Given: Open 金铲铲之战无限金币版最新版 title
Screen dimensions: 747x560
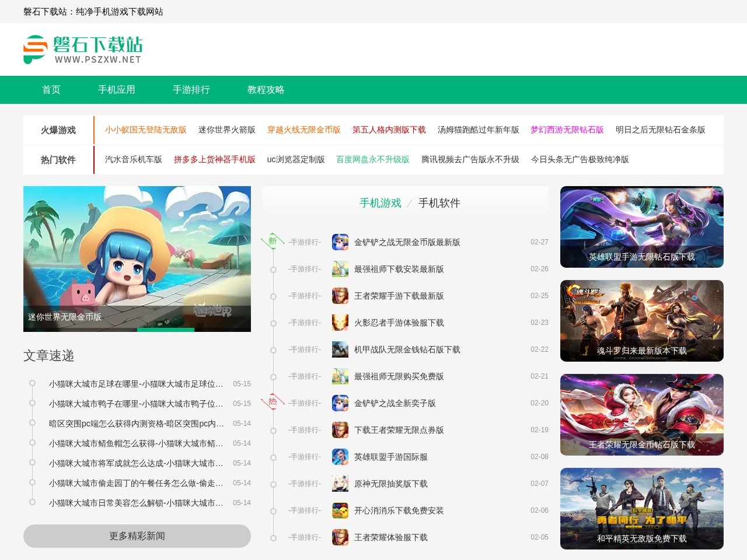Looking at the screenshot, I should [407, 242].
